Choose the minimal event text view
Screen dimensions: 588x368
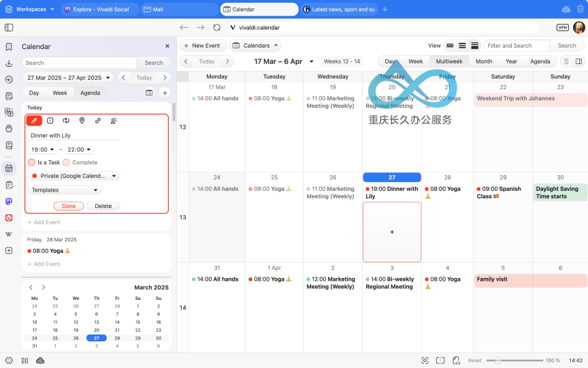click(450, 46)
